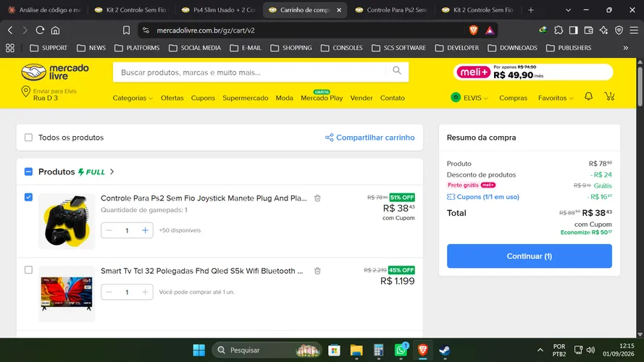
Task: Open Calculator from taskbar
Action: click(378, 350)
